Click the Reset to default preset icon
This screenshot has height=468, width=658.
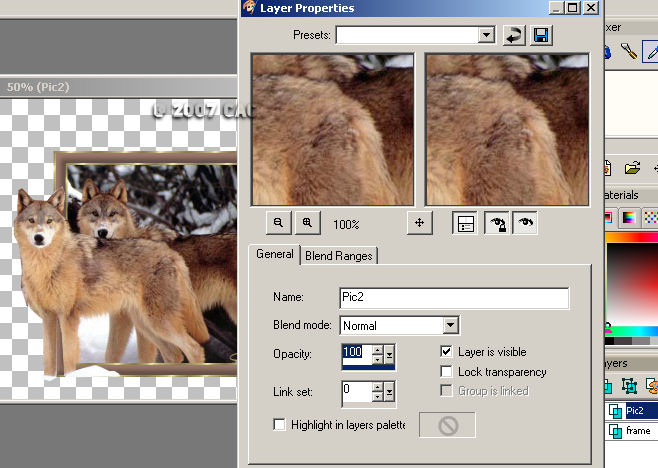click(x=514, y=35)
